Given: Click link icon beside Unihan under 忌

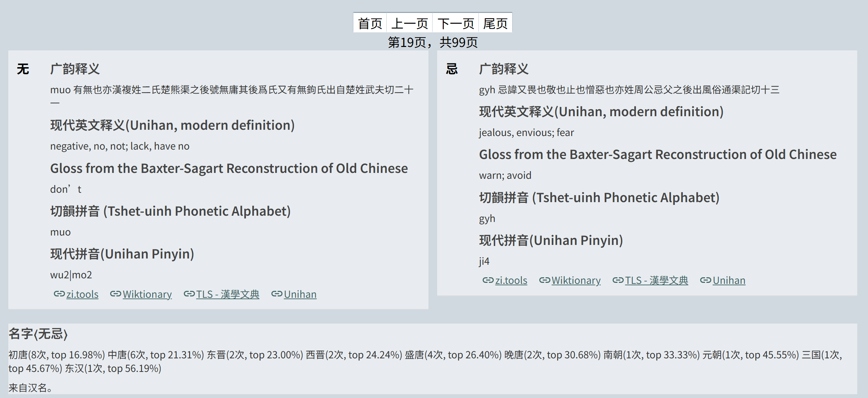Looking at the screenshot, I should pos(706,280).
